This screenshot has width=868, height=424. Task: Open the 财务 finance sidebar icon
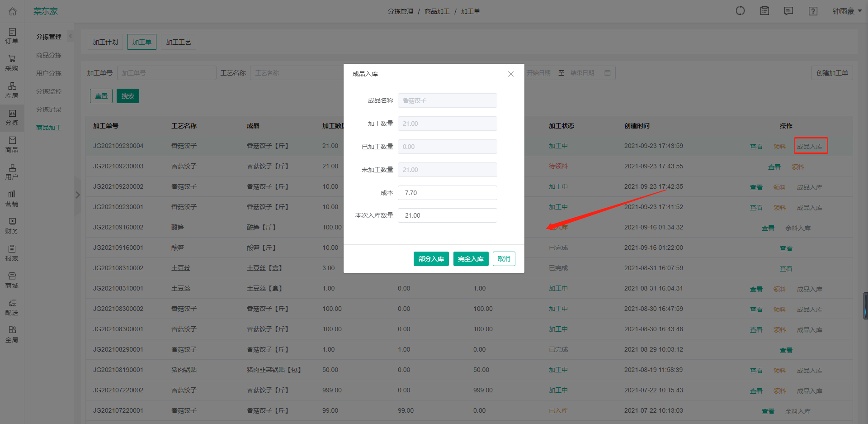12,226
